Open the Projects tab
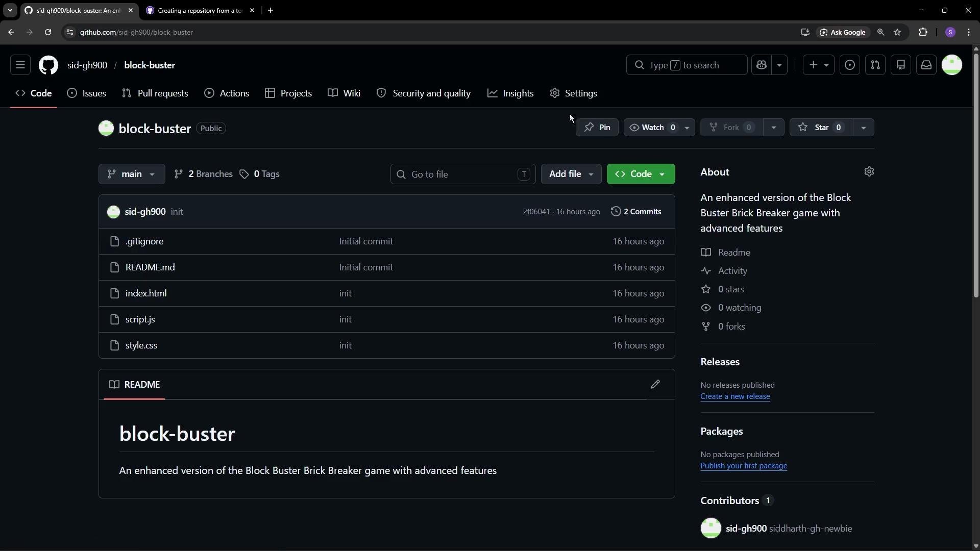The image size is (980, 551). tap(288, 93)
